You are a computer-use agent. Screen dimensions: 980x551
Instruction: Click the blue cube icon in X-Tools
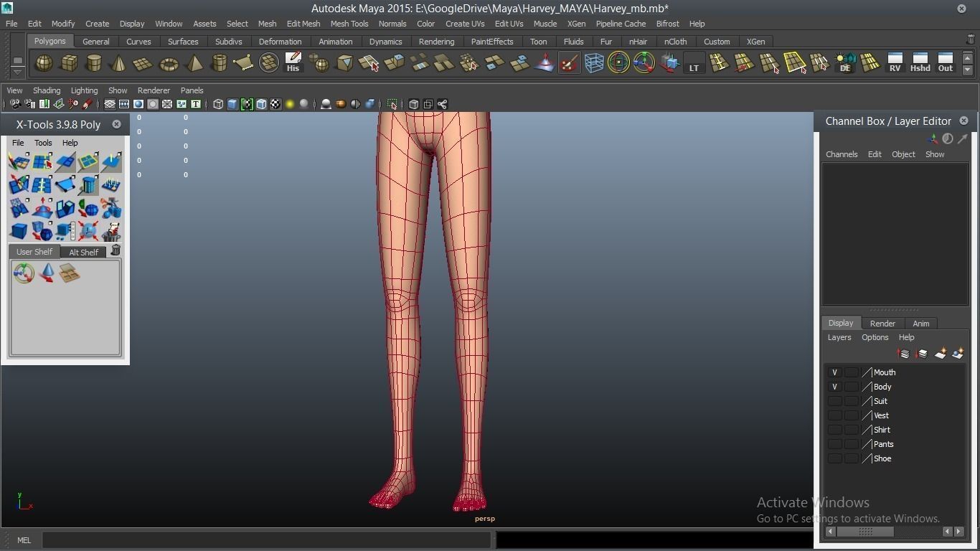(x=19, y=232)
